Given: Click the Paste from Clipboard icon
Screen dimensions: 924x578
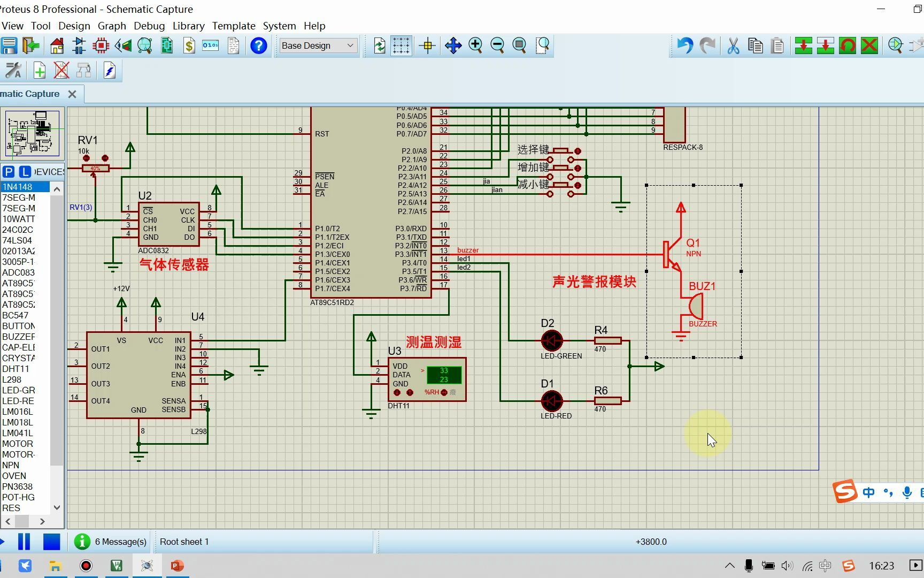Looking at the screenshot, I should pos(777,45).
